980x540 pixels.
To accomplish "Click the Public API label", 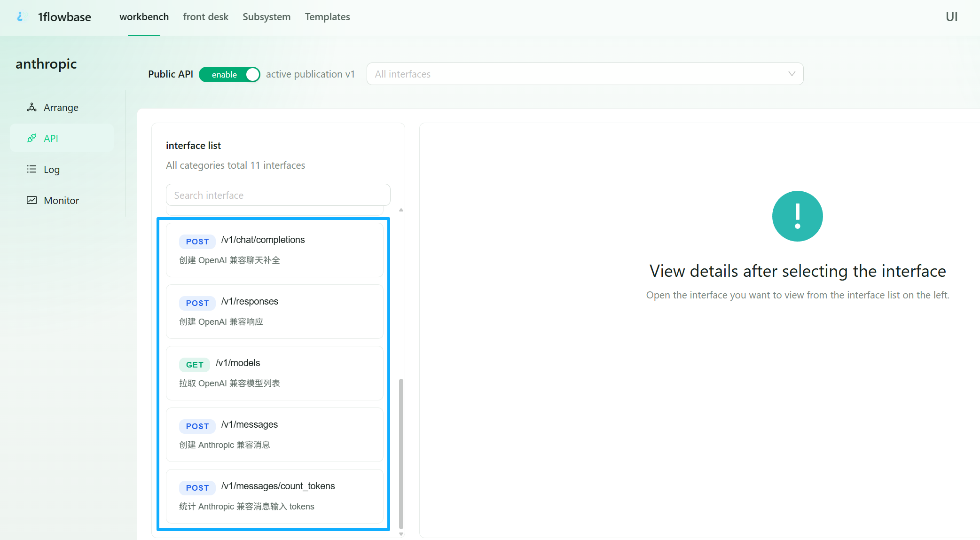I will point(171,74).
